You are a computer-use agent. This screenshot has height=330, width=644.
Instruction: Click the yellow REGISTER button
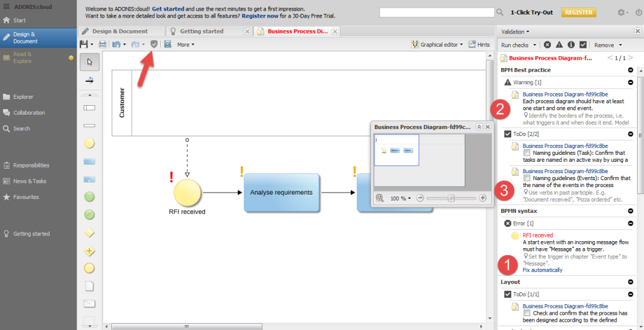point(579,13)
